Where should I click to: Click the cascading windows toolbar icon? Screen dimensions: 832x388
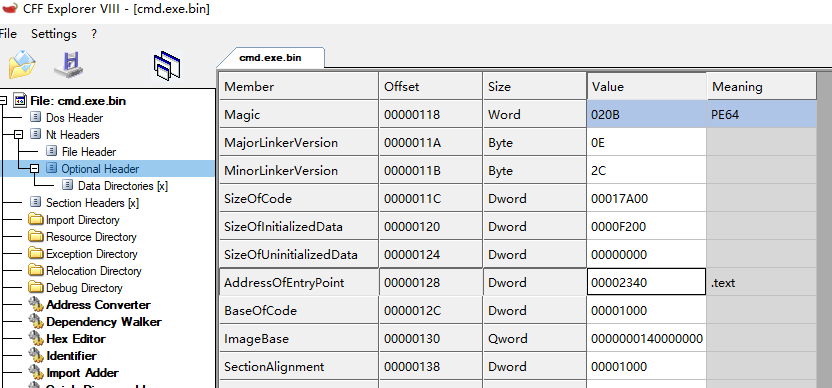pos(167,66)
